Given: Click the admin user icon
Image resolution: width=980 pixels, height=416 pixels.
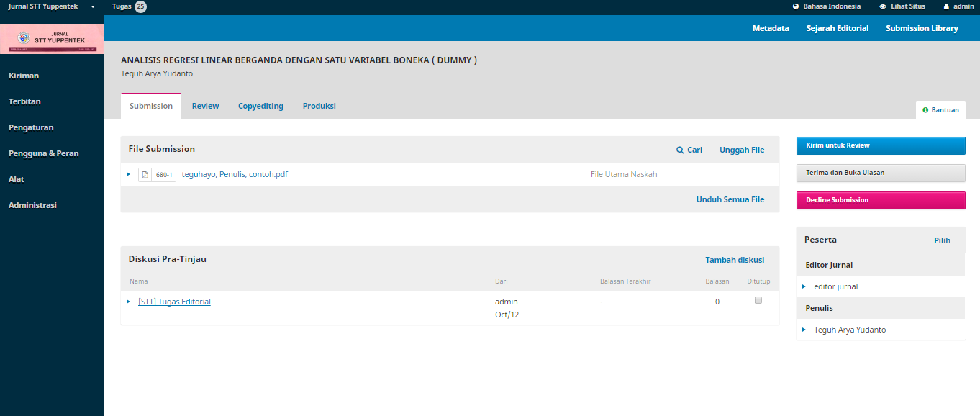Looking at the screenshot, I should pyautogui.click(x=946, y=6).
